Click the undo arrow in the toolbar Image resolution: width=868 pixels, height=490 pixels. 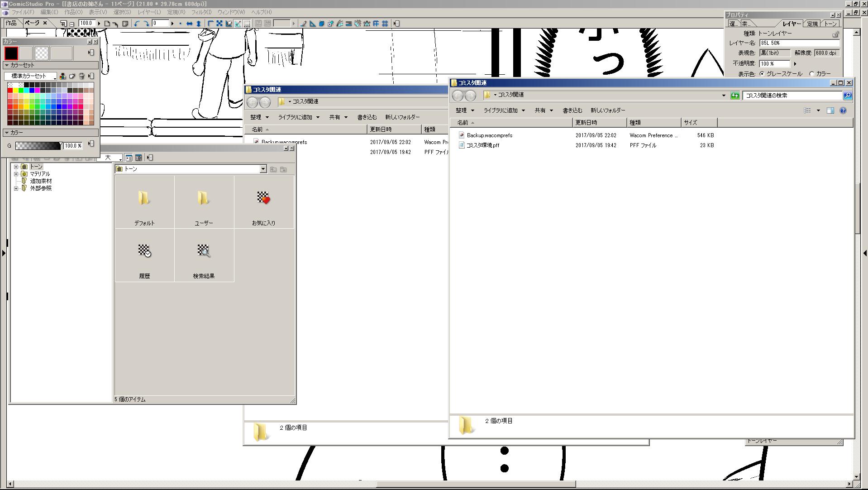pyautogui.click(x=137, y=24)
